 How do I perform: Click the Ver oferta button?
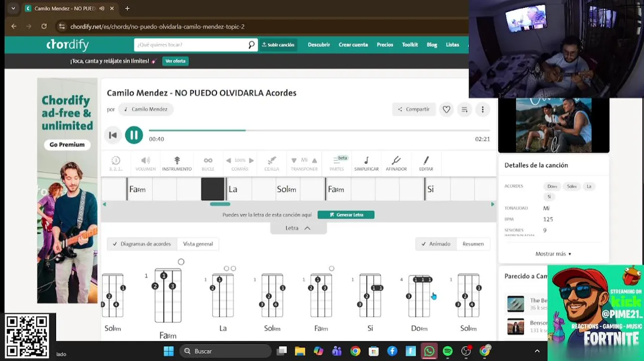[x=175, y=61]
